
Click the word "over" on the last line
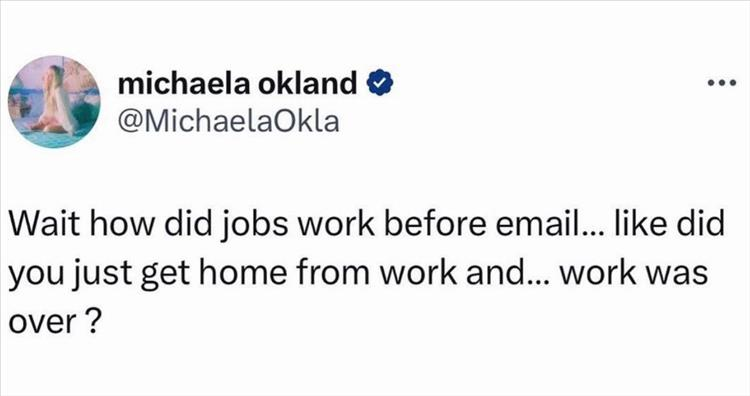[42, 322]
